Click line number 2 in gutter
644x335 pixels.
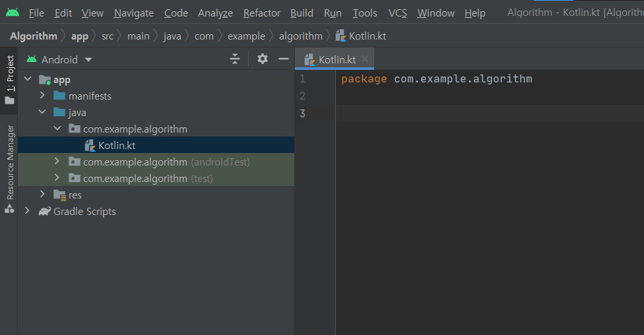pos(303,96)
